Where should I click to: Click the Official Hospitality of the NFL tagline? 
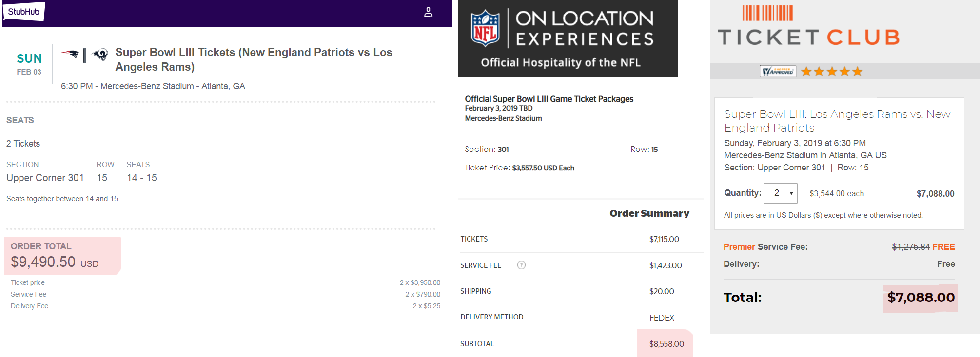coord(561,63)
